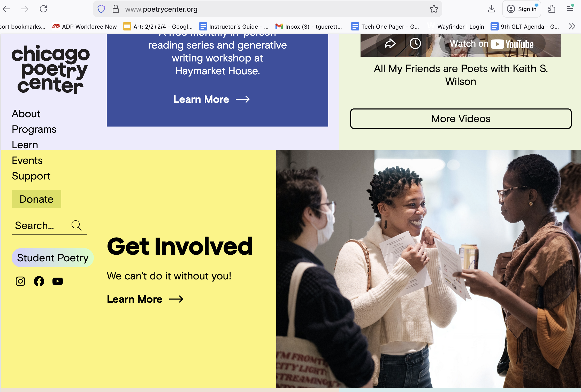This screenshot has width=581, height=392.
Task: Reload the page
Action: coord(43,9)
